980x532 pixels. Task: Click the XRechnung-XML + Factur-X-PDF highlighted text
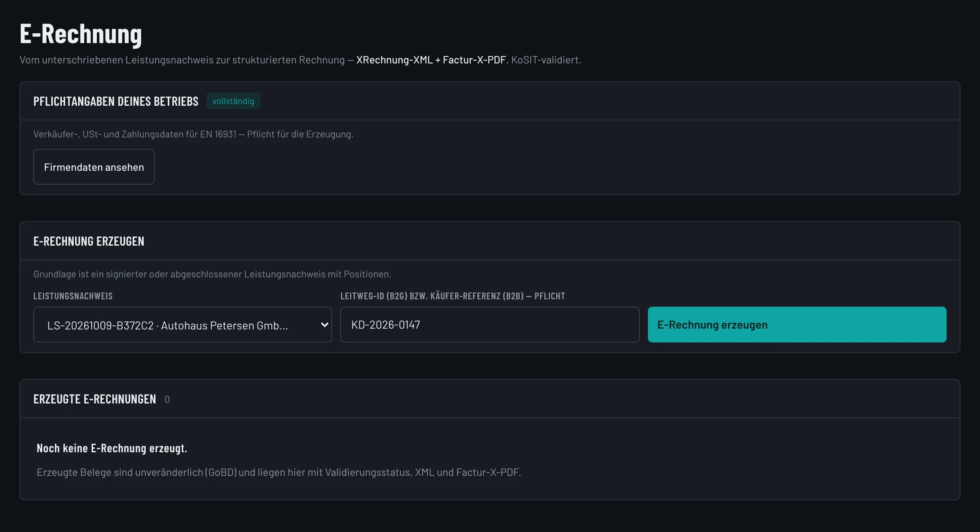point(431,60)
